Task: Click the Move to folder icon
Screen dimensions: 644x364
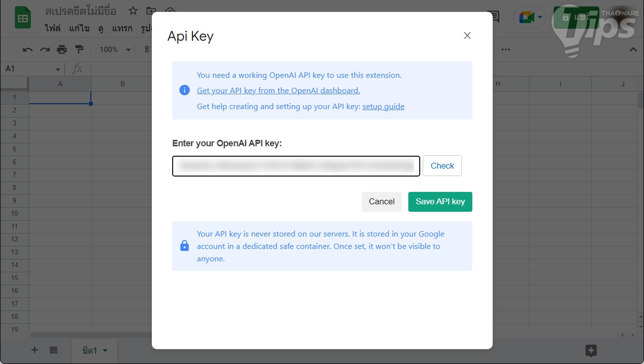Action: pos(151,11)
